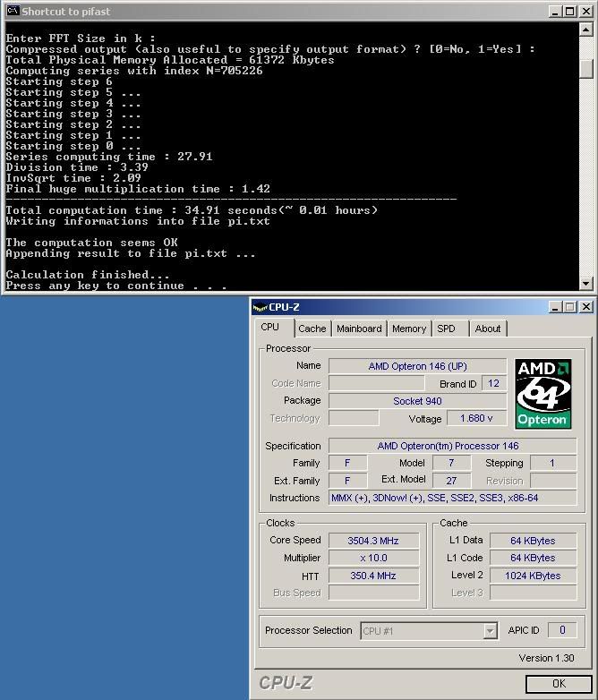Open the Mainboard tab in CPU-Z
The width and height of the screenshot is (598, 700).
pos(359,329)
